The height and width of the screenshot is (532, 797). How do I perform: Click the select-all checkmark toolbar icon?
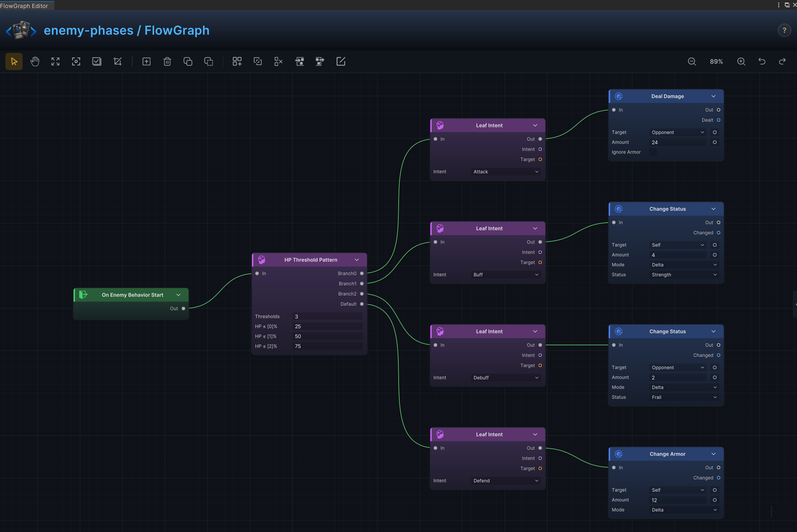coord(97,61)
